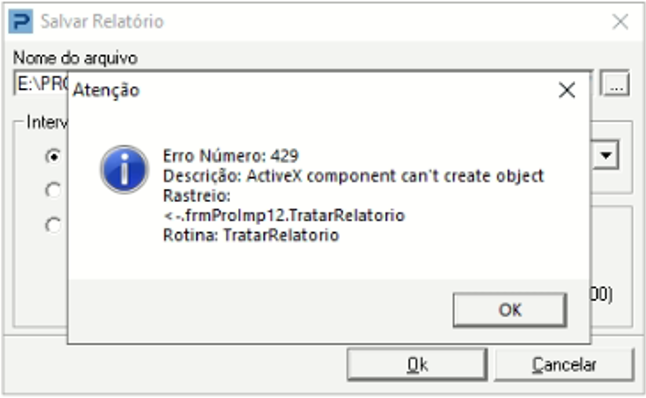Viewport: 646px width, 398px height.
Task: Click Cancelar in the Salvar Relatório window
Action: [564, 365]
